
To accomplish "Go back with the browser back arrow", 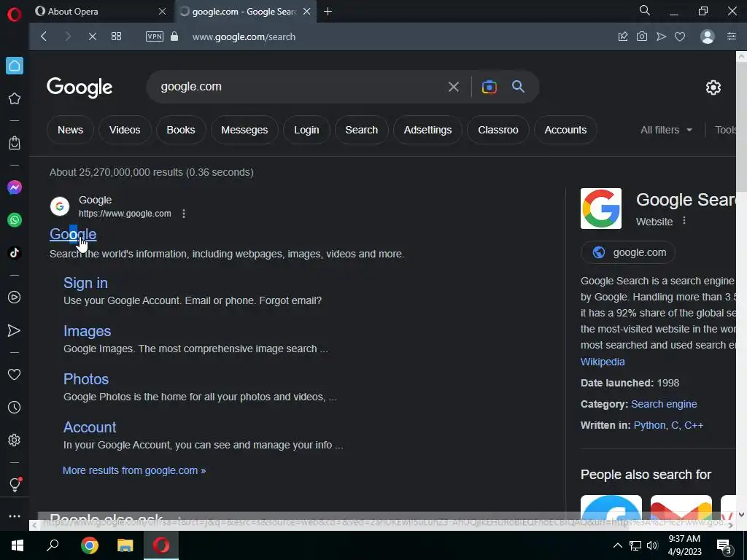I will (x=44, y=36).
